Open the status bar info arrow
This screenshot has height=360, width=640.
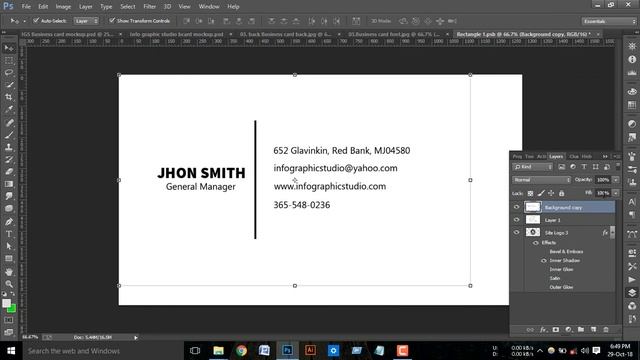(136, 338)
